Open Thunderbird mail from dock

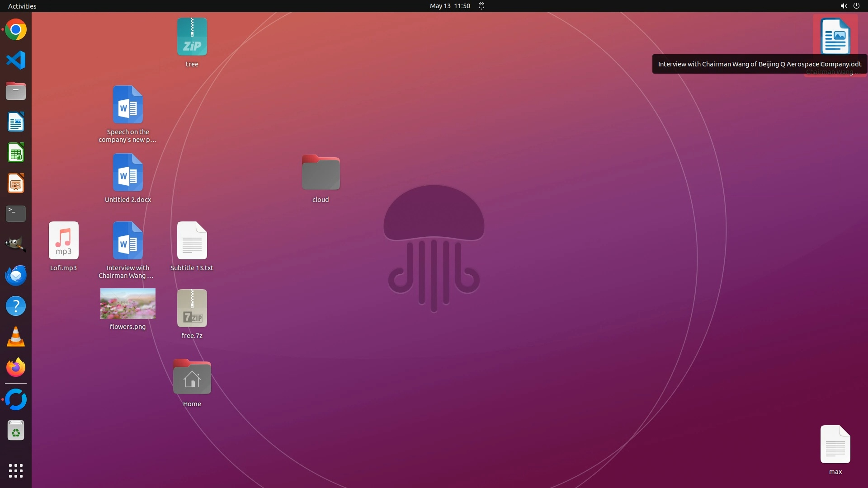click(x=16, y=275)
